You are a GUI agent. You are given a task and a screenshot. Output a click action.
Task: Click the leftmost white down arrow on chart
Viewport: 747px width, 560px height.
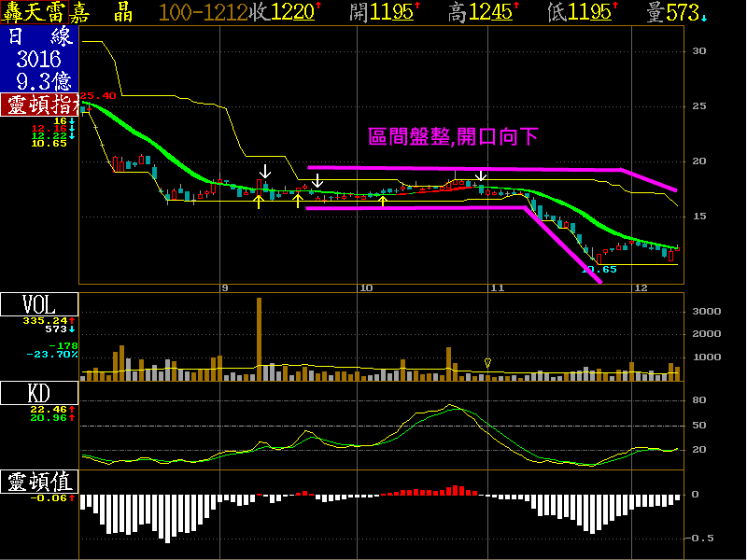coord(266,171)
